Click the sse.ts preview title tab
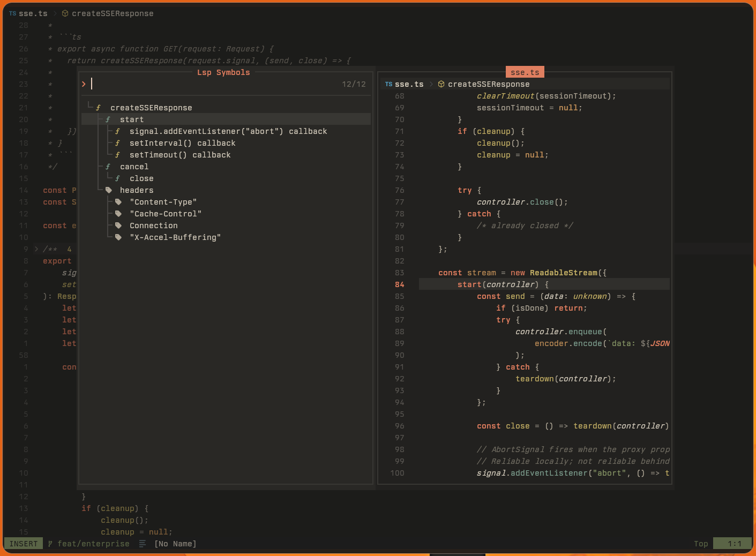 525,72
